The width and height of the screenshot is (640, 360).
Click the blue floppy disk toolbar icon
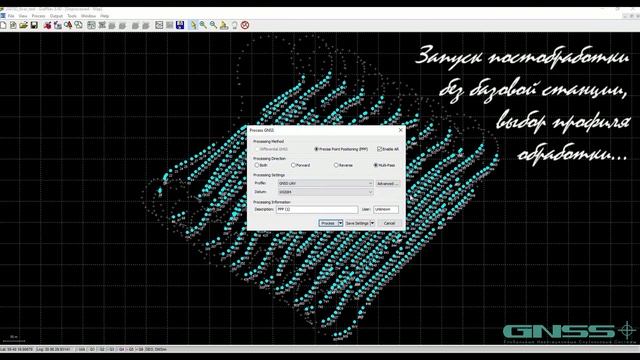[180, 25]
